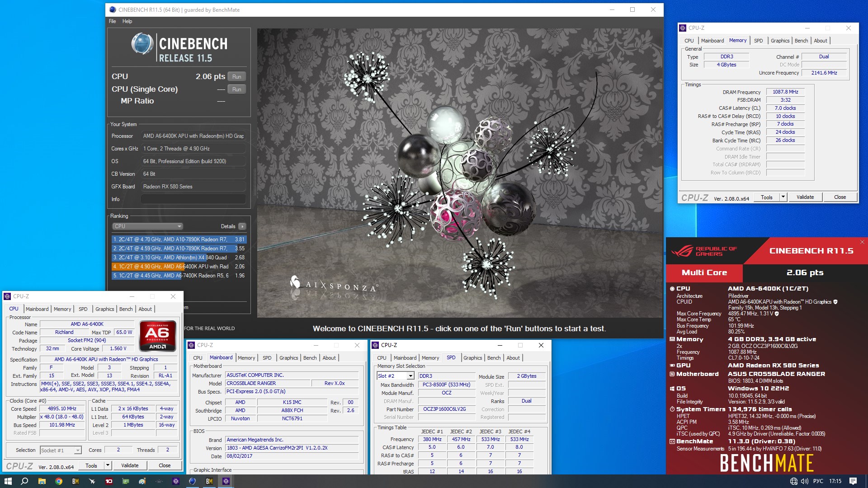Open the Windows Start menu
Image resolution: width=868 pixels, height=488 pixels.
coord(8,481)
